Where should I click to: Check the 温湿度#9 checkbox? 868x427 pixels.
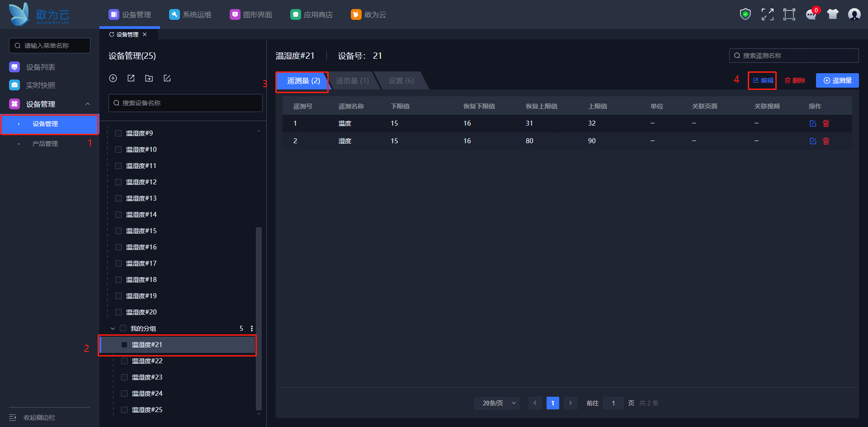[118, 133]
